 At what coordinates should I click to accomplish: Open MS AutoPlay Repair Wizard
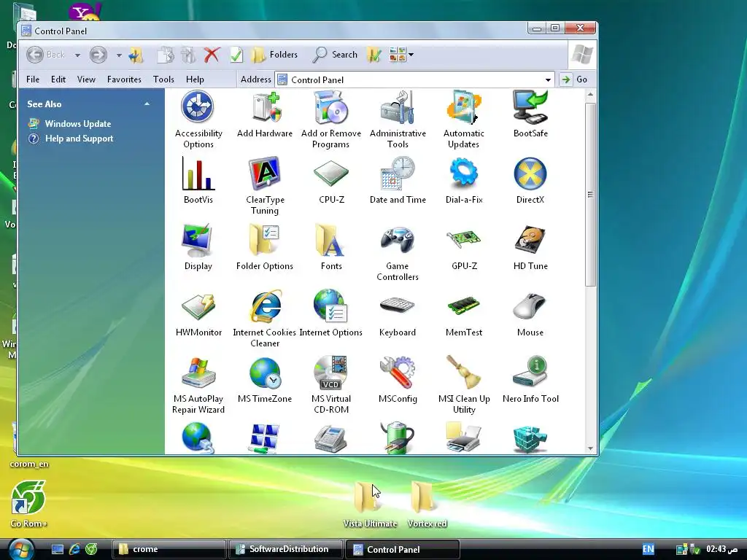[x=198, y=384]
